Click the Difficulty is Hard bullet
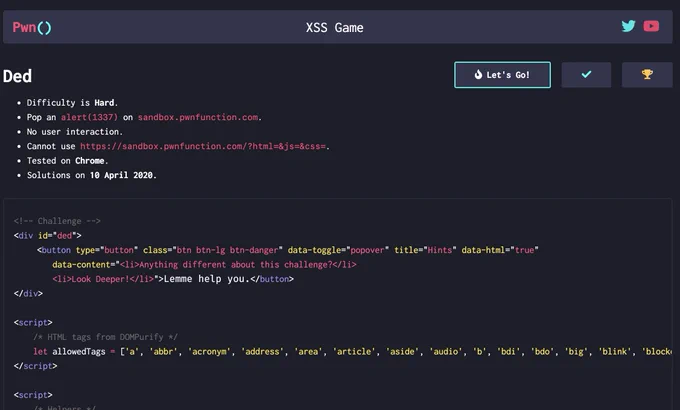The image size is (680, 410). 72,103
